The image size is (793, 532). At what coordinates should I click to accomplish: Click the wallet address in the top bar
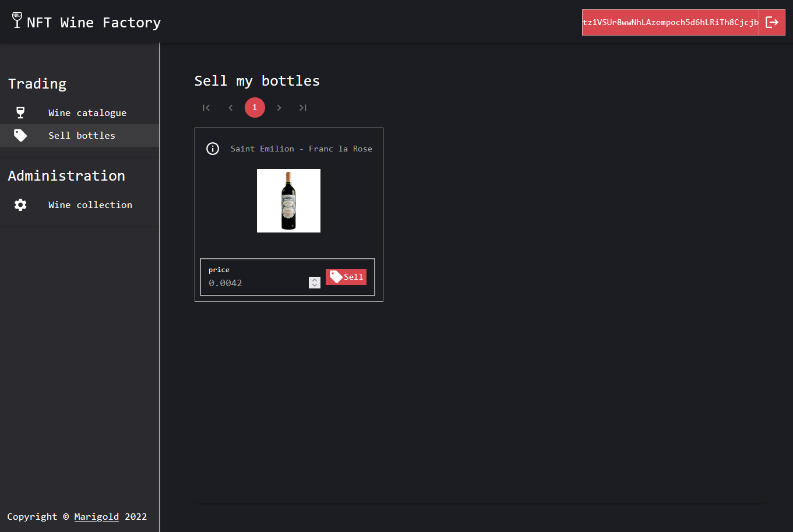(669, 22)
